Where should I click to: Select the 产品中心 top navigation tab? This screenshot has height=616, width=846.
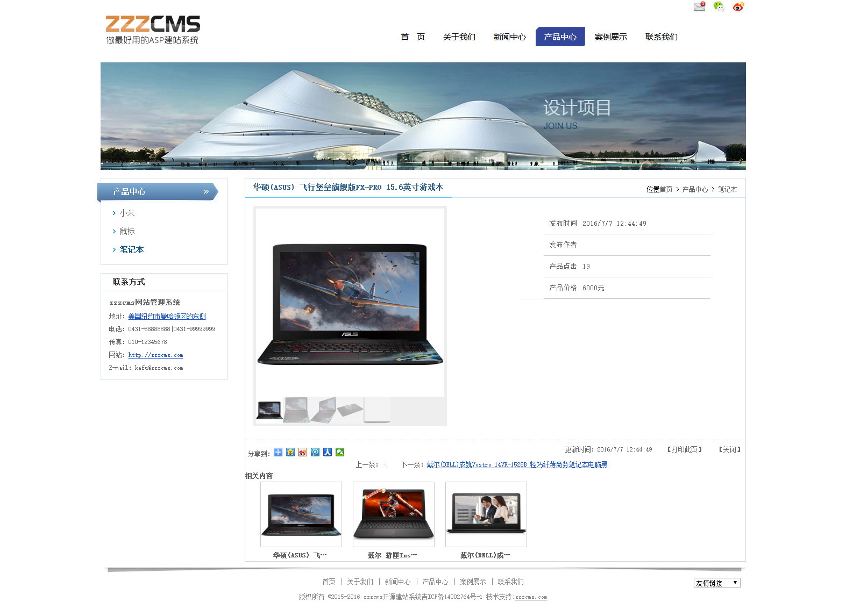pyautogui.click(x=560, y=37)
